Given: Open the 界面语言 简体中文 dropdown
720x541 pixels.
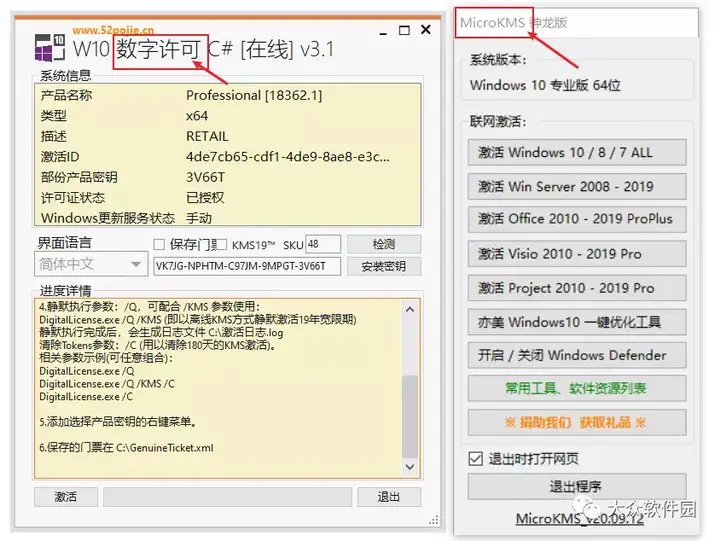Looking at the screenshot, I should coord(91,264).
